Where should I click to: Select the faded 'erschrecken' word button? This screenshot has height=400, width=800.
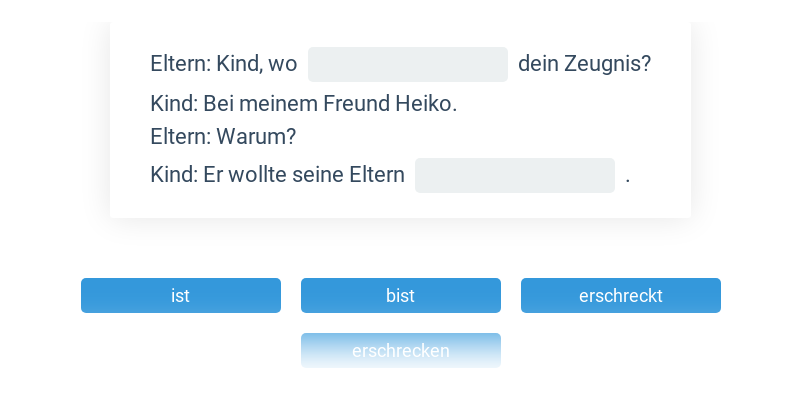[x=400, y=351]
